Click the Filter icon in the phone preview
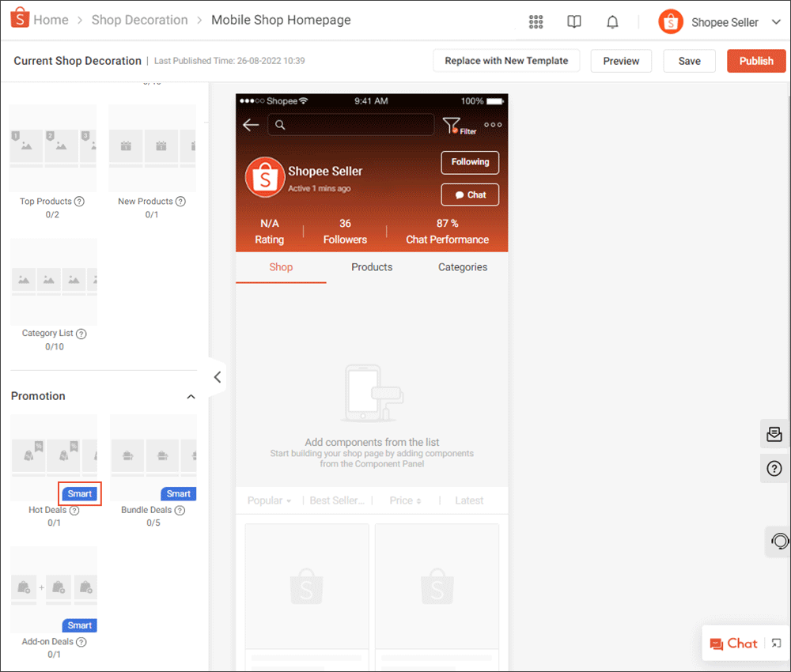The image size is (791, 672). 452,124
